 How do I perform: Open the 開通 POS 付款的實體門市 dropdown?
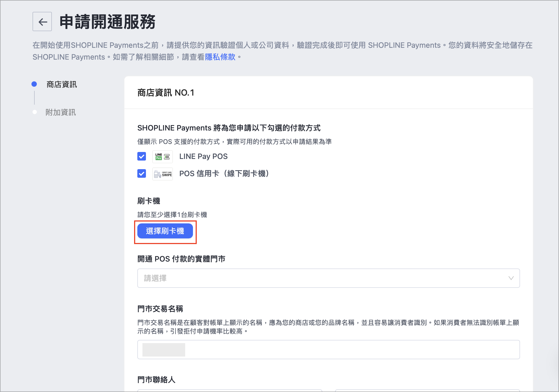[x=328, y=278]
